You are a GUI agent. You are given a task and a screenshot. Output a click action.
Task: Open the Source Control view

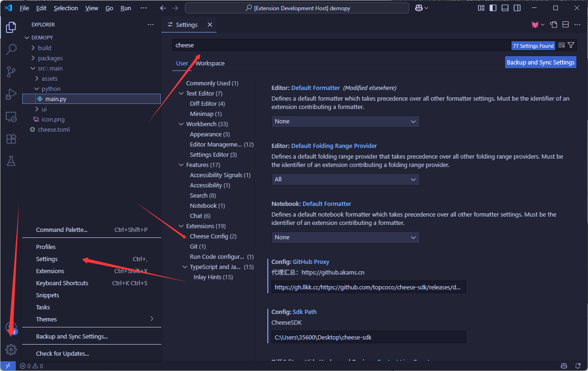[11, 72]
